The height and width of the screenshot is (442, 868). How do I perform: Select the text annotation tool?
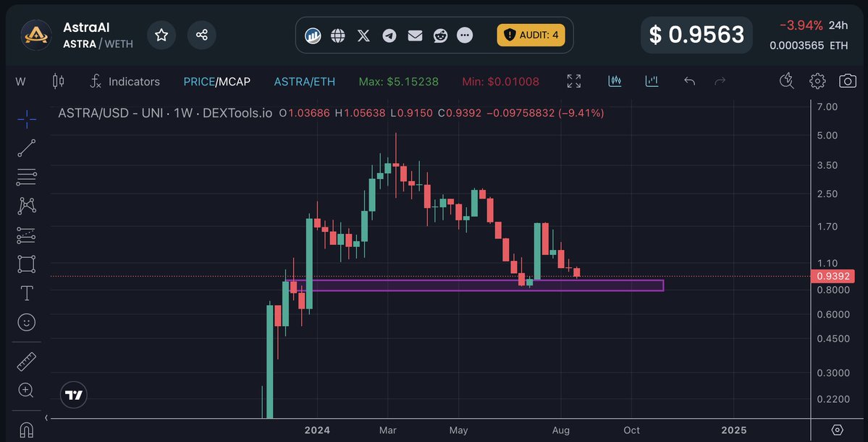coord(27,293)
